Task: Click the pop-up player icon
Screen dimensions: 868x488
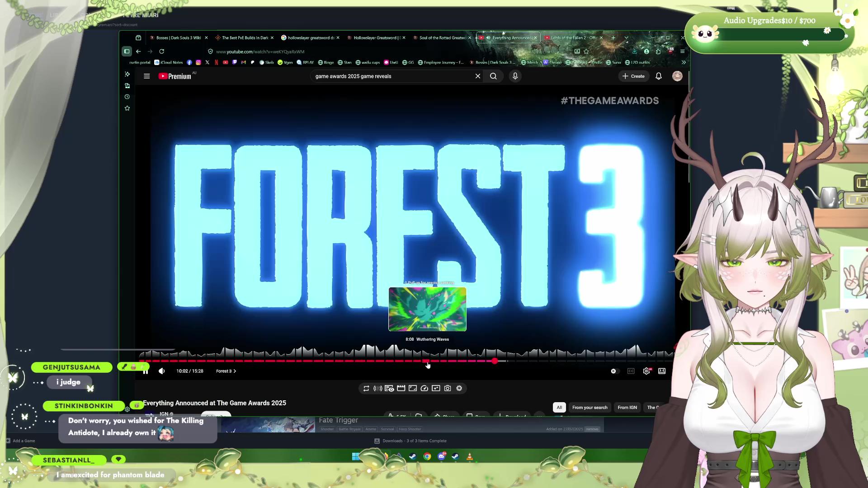Action: [436, 388]
